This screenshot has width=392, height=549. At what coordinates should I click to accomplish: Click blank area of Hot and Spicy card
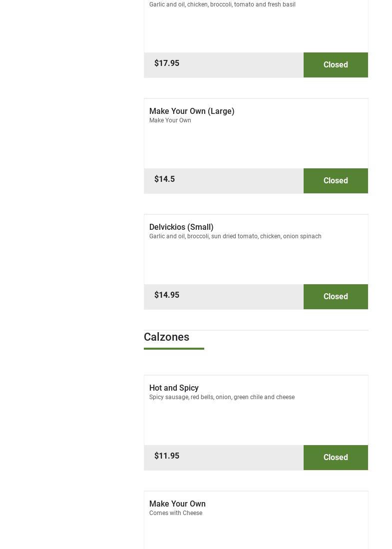pyautogui.click(x=256, y=423)
